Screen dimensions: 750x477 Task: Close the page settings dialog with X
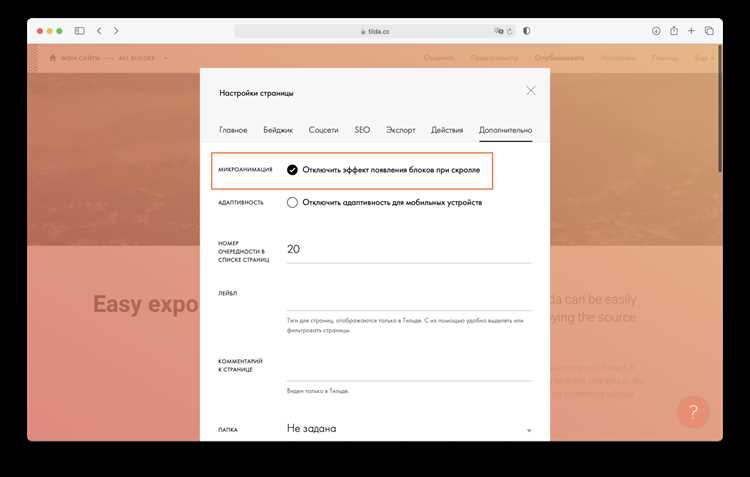click(x=531, y=90)
